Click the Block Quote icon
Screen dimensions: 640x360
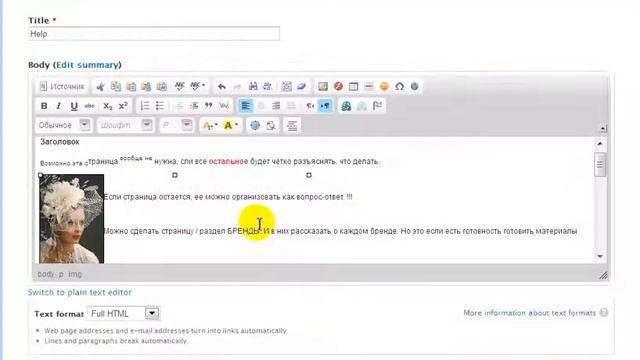click(209, 106)
